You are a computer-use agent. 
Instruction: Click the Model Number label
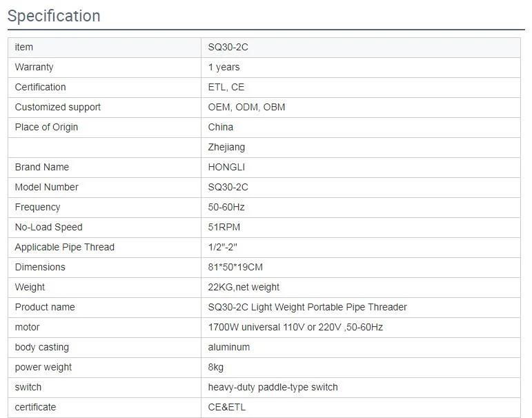(46, 188)
